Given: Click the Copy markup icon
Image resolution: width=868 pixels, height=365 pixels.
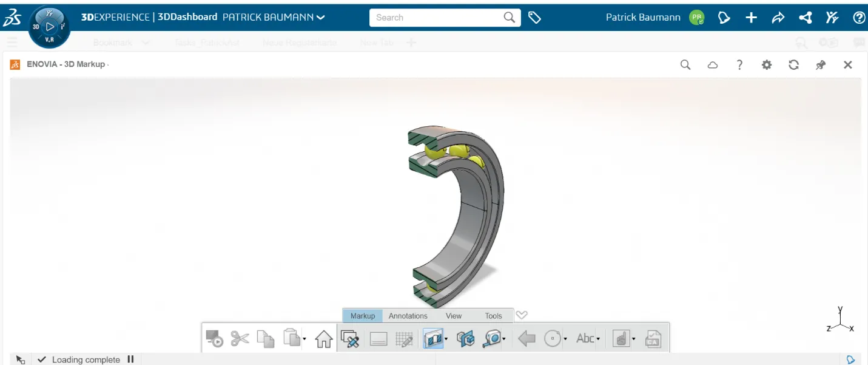Looking at the screenshot, I should tap(266, 338).
